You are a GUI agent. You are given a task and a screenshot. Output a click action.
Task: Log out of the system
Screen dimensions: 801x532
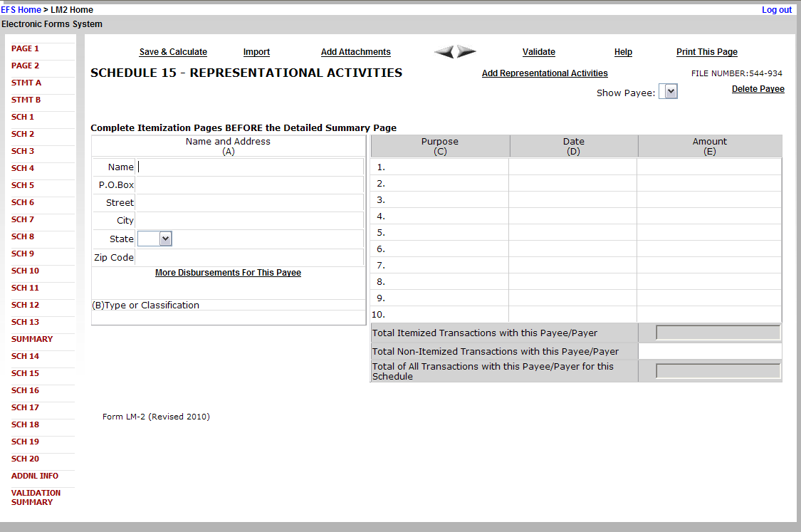tap(776, 10)
